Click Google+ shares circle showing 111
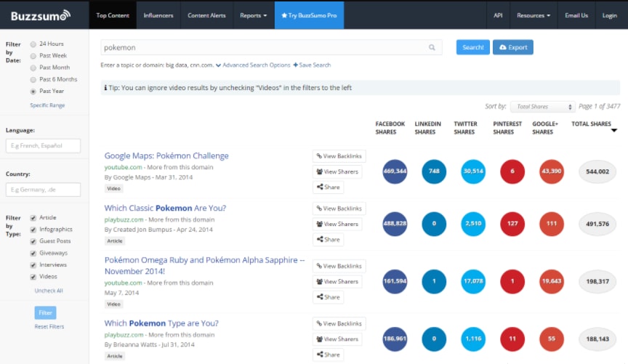This screenshot has height=364, width=628. (x=552, y=224)
